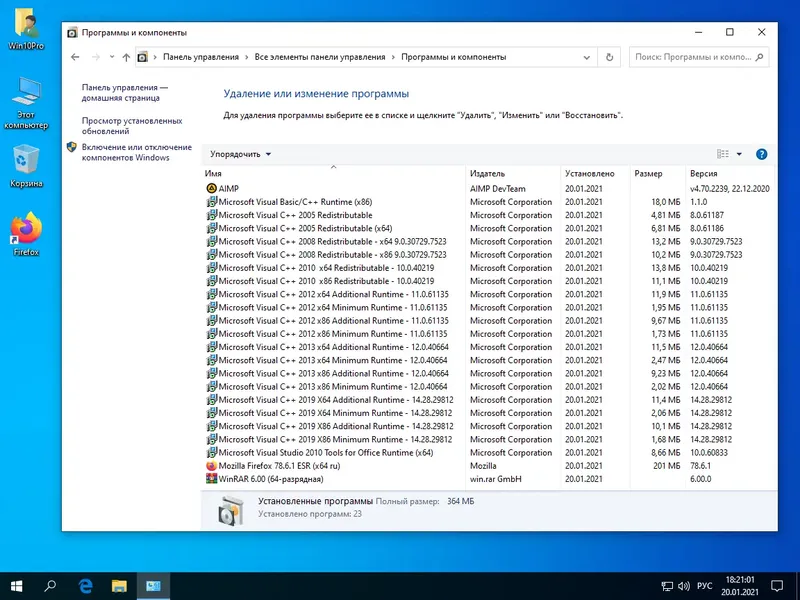Open the Упорядочить dropdown menu
This screenshot has width=800, height=600.
point(240,154)
